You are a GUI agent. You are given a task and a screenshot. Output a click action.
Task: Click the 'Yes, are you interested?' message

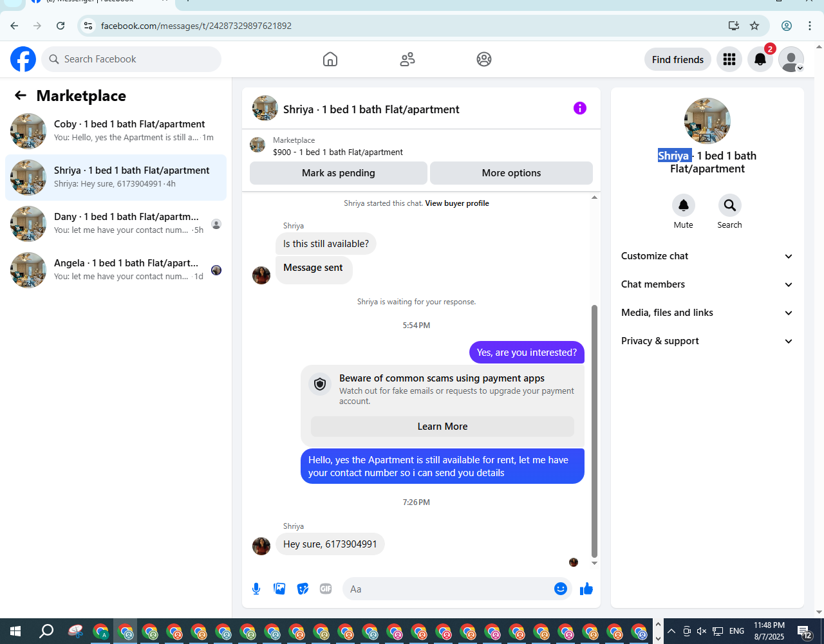[x=527, y=353]
